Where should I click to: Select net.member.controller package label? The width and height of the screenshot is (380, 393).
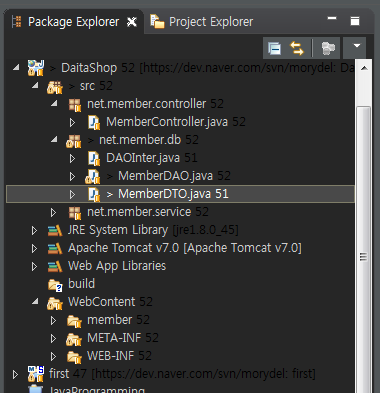coord(147,104)
